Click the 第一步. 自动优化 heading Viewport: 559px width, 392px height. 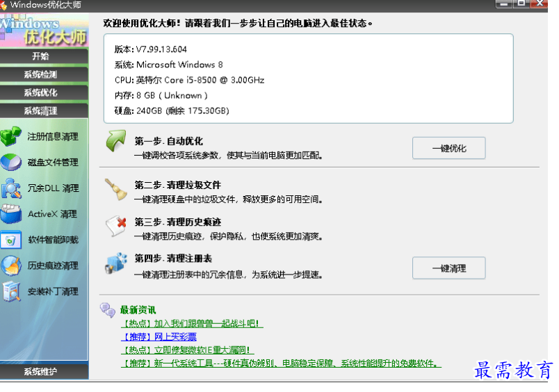[168, 141]
